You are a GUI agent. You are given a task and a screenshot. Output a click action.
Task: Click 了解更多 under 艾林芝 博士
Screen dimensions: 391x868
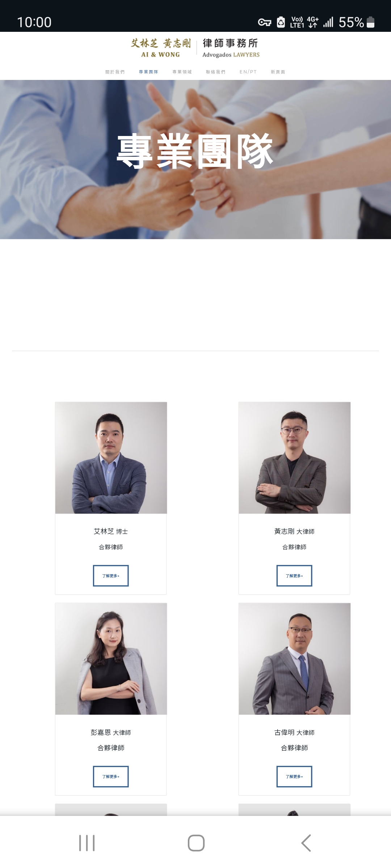[x=111, y=575]
